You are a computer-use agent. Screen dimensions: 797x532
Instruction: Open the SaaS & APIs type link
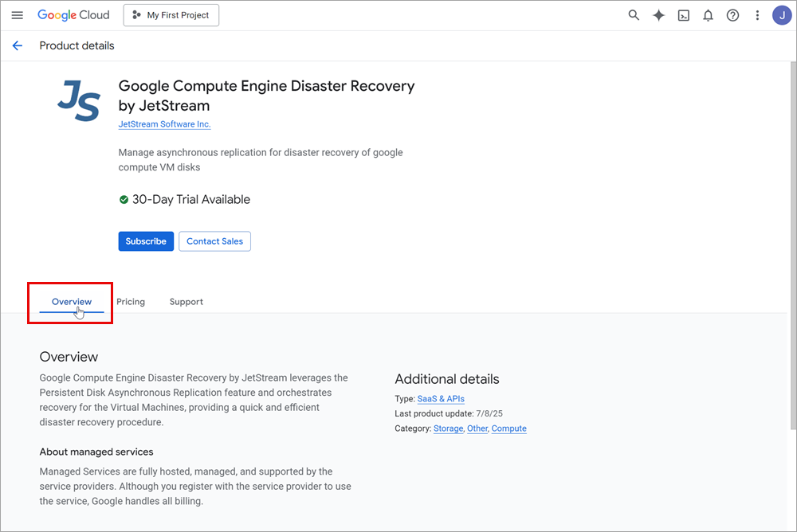441,399
